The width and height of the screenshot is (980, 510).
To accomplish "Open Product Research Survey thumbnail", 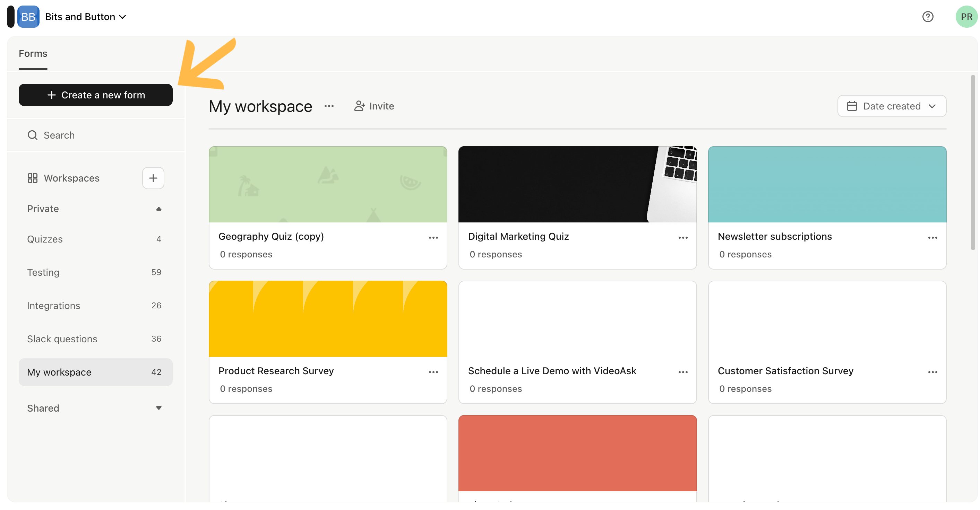I will (328, 319).
